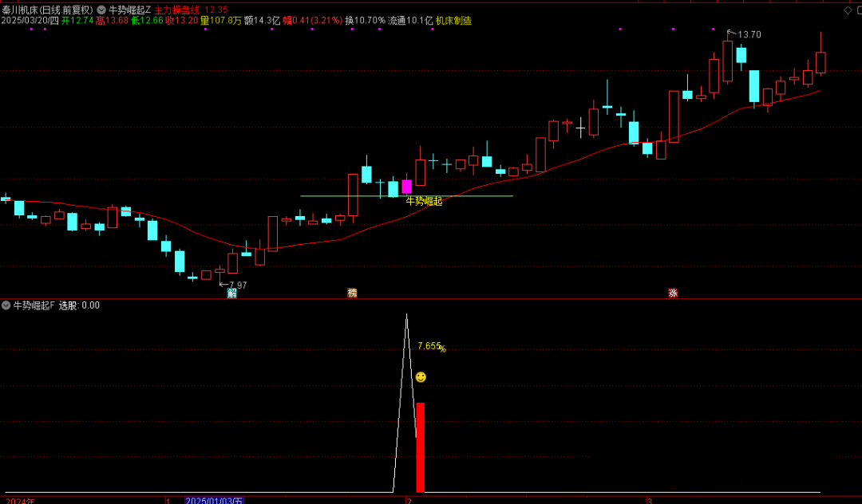
Task: Click the 选股 value in lower panel
Action: pos(79,305)
